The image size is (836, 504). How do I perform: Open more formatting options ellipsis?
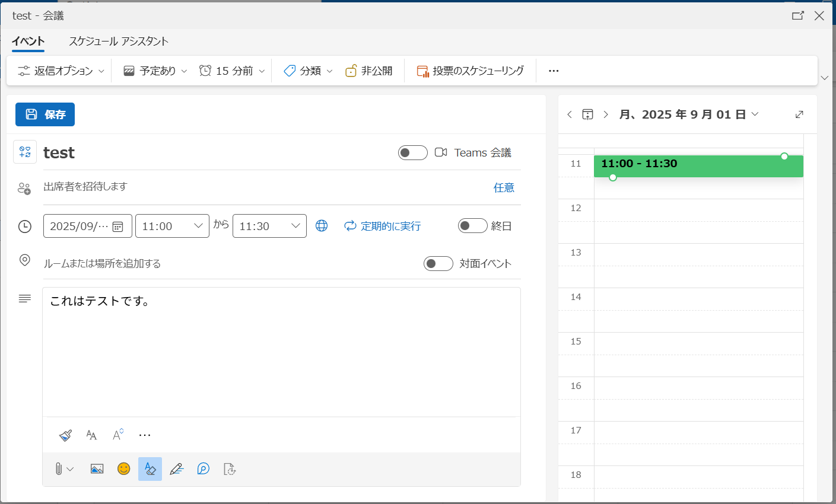(x=145, y=435)
